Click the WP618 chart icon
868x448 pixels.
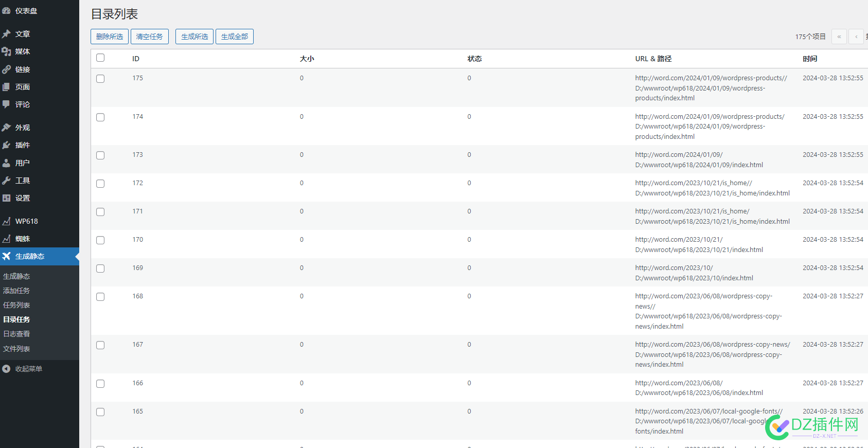6,221
